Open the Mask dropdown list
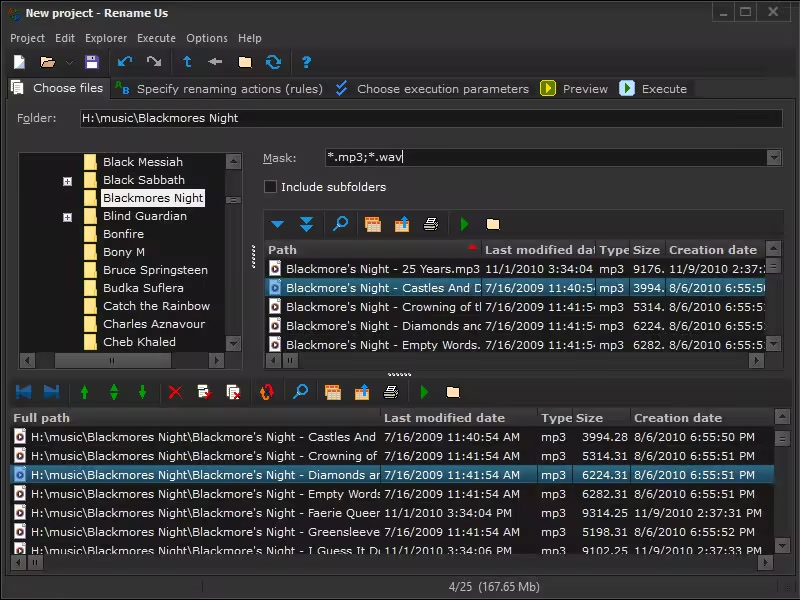This screenshot has width=800, height=600. coord(774,157)
